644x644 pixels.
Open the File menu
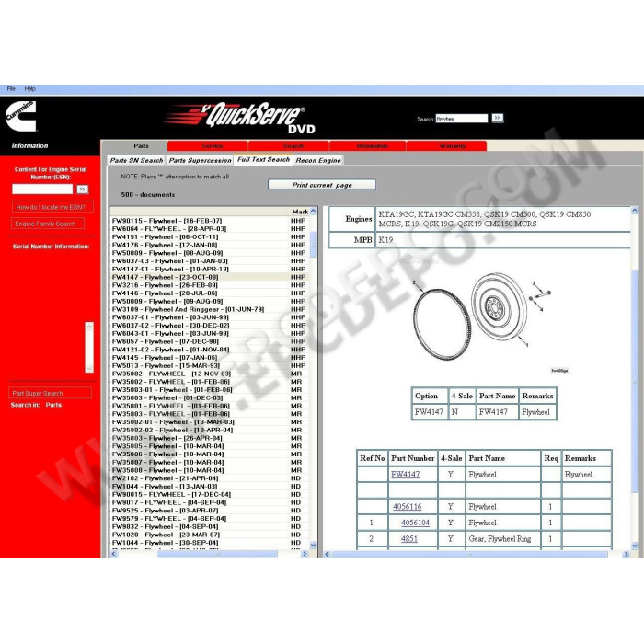[x=11, y=88]
